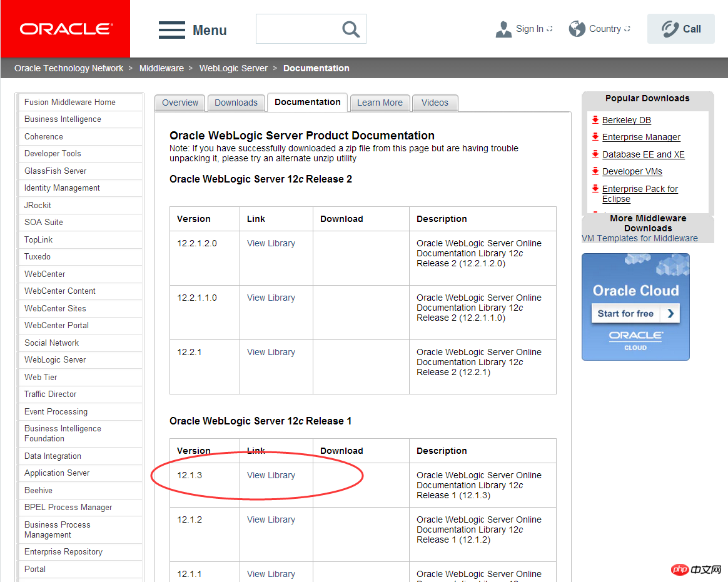Viewport: 728px width, 582px height.
Task: Click the Start for free button
Action: (635, 313)
